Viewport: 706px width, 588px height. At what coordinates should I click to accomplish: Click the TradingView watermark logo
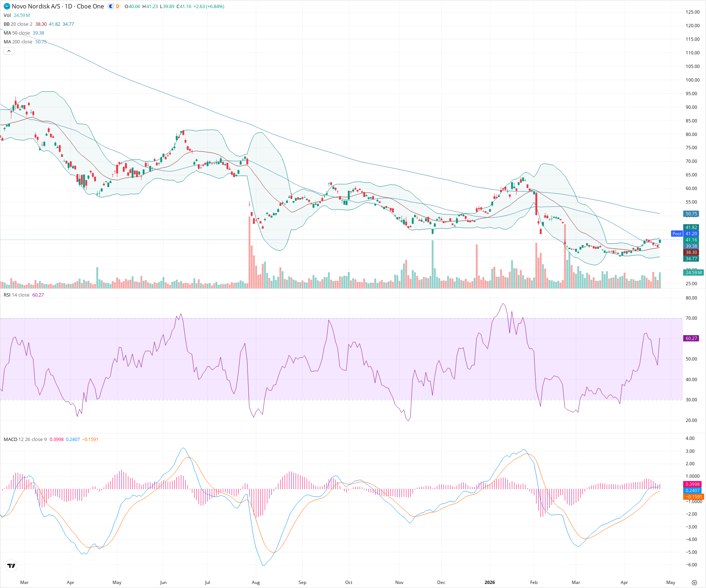(11, 566)
